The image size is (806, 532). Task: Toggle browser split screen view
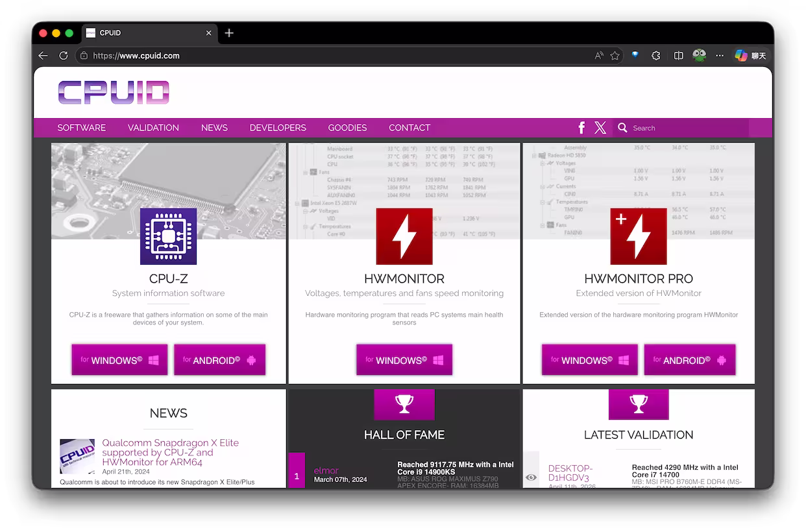pyautogui.click(x=678, y=56)
